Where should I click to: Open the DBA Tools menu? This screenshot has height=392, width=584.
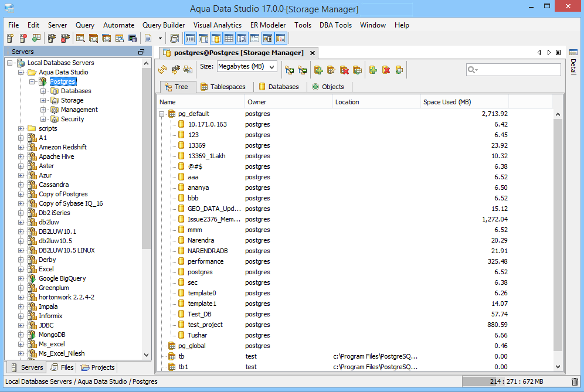coord(335,25)
